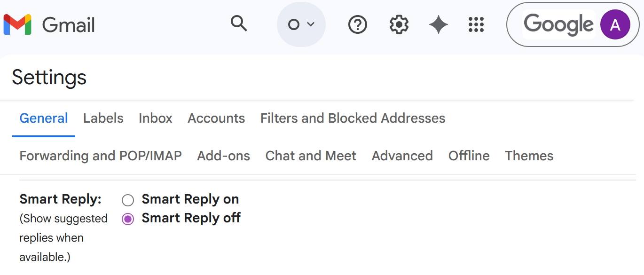Viewport: 644px width, 275px height.
Task: Open the Google apps grid icon
Action: (476, 24)
